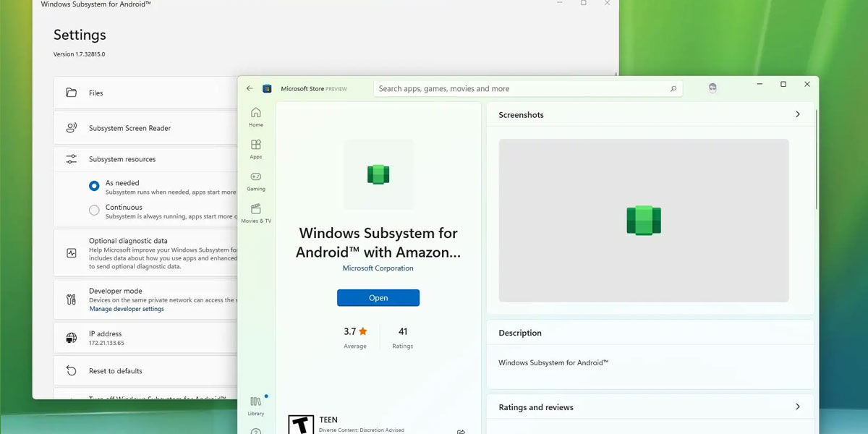The width and height of the screenshot is (868, 434).
Task: Open the app with Open button
Action: 378,298
